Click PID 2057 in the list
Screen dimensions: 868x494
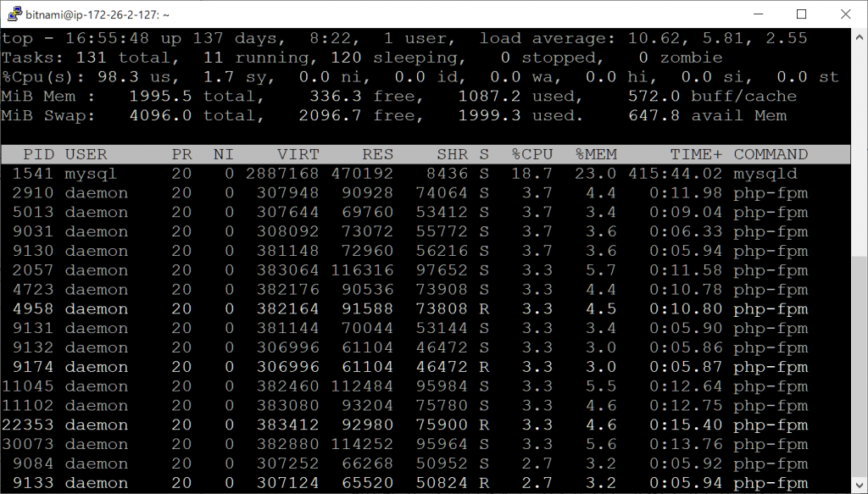33,270
